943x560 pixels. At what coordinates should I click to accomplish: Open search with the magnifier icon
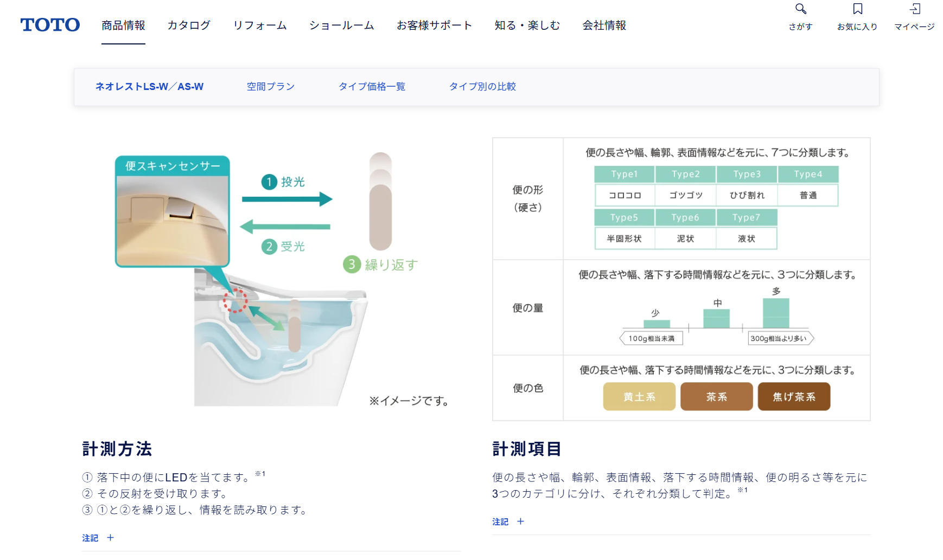(x=800, y=9)
